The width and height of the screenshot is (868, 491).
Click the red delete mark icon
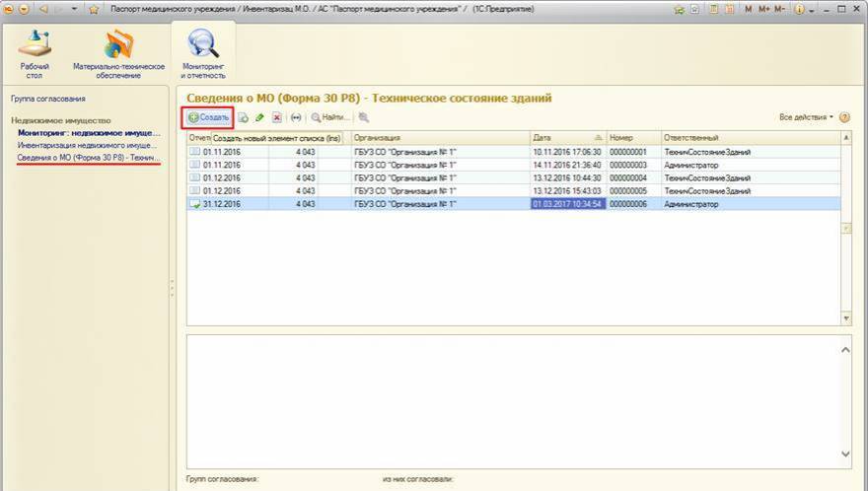click(x=277, y=117)
